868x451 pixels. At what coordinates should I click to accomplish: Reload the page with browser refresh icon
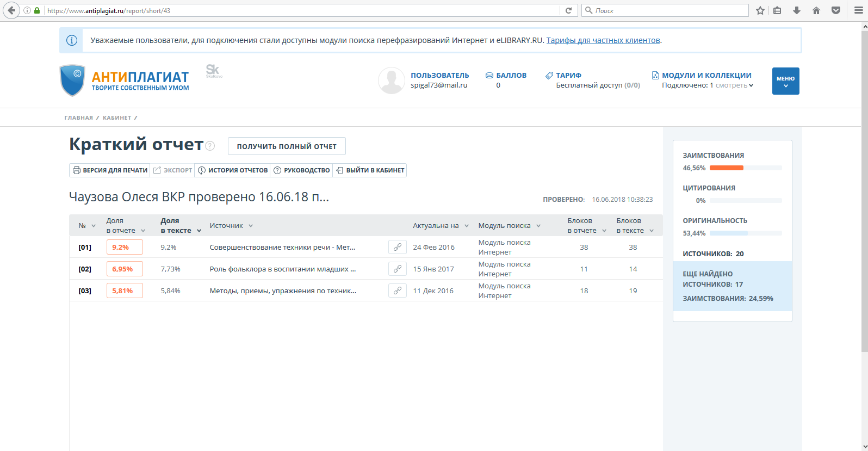(x=568, y=10)
